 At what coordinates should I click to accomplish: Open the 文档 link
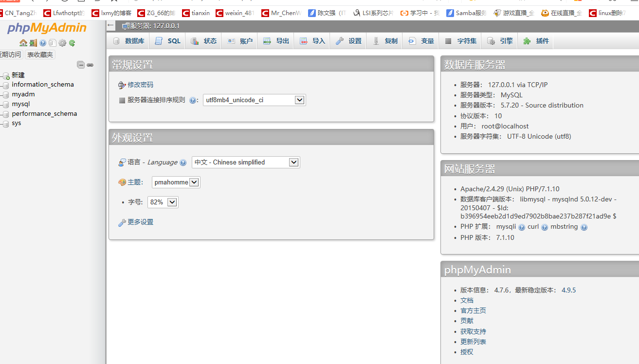click(x=467, y=300)
